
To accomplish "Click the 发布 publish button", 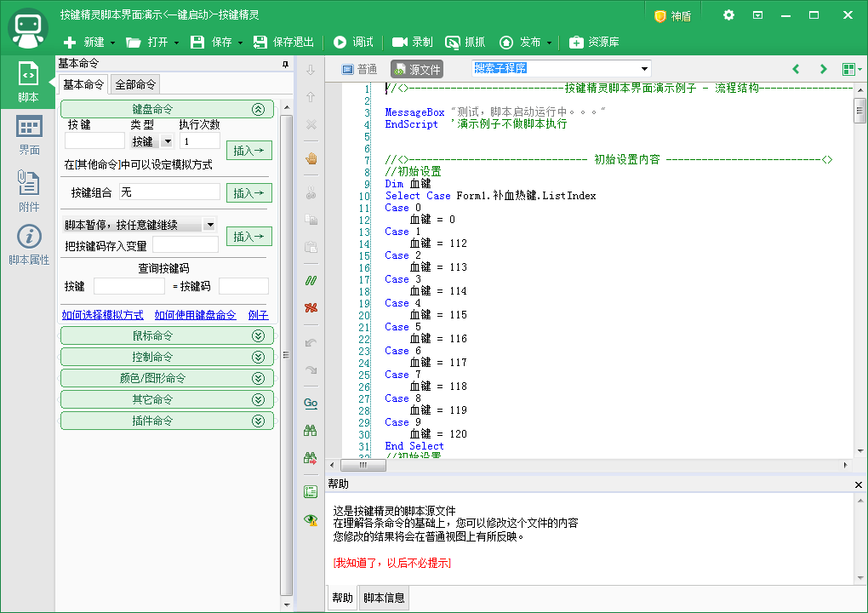I will [519, 42].
